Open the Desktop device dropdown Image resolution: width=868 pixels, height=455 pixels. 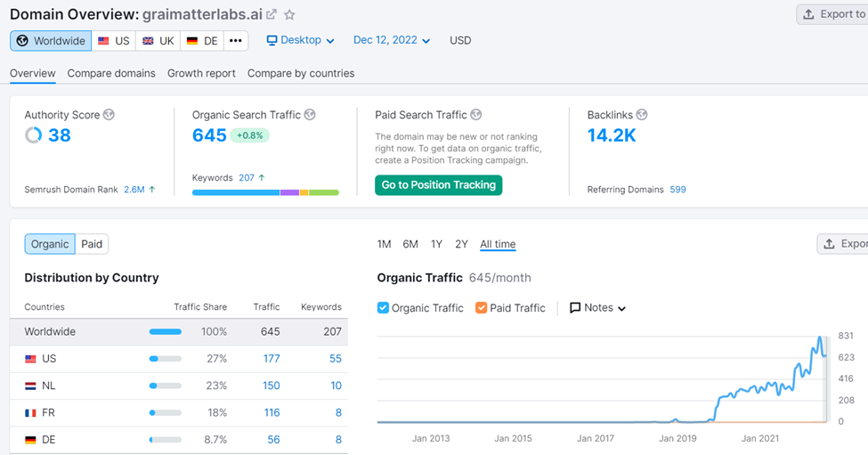tap(301, 41)
